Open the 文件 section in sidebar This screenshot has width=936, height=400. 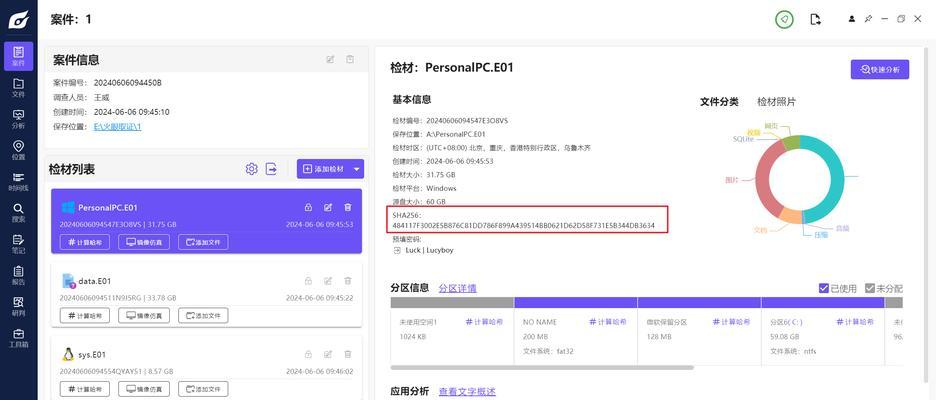19,88
